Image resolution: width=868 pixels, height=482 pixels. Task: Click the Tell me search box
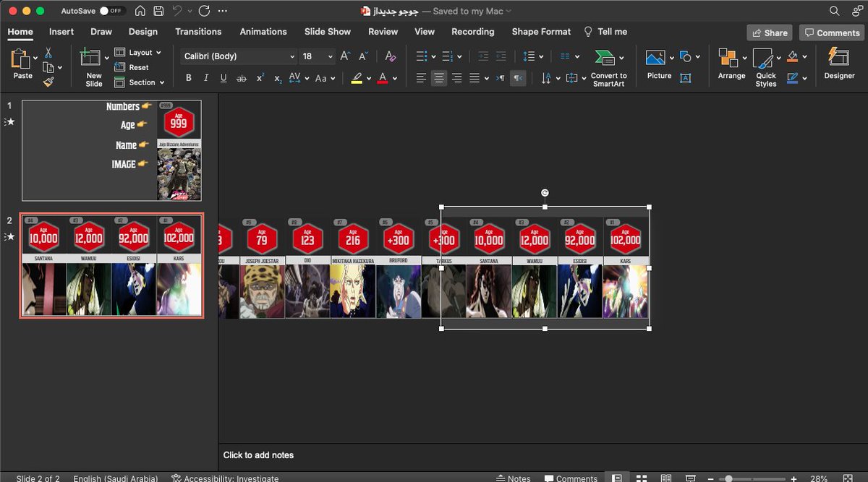(605, 32)
